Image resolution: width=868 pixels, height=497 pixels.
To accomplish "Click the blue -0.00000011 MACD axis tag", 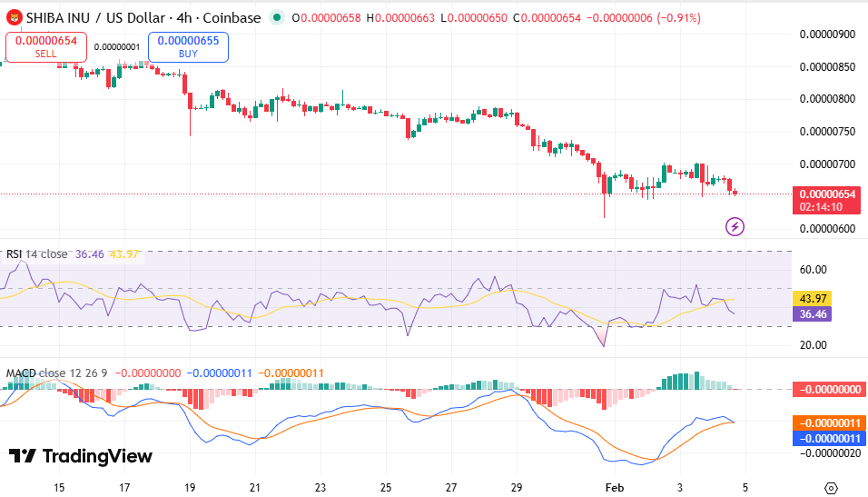I will (x=829, y=439).
